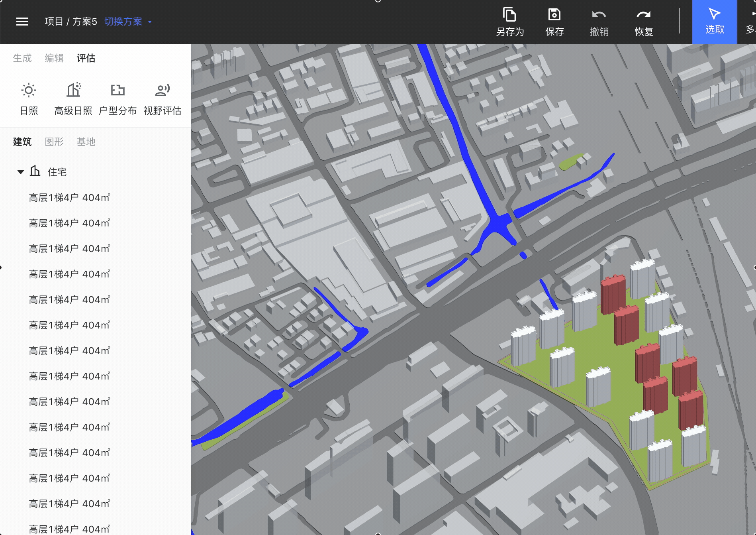Open the 视野评估 view evaluation tool
Image resolution: width=756 pixels, height=535 pixels.
point(163,99)
